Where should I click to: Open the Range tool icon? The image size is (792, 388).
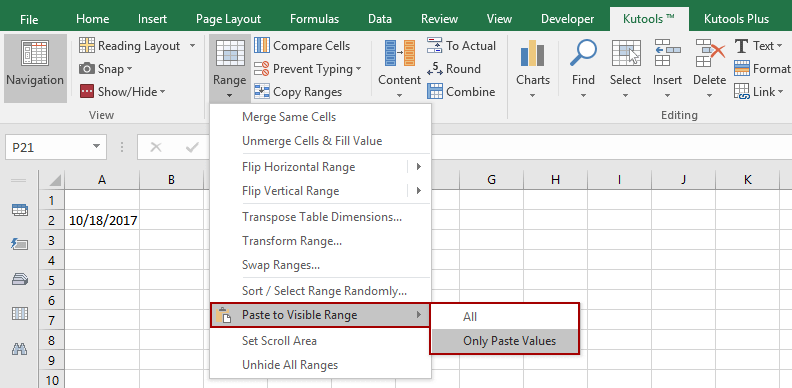point(230,54)
